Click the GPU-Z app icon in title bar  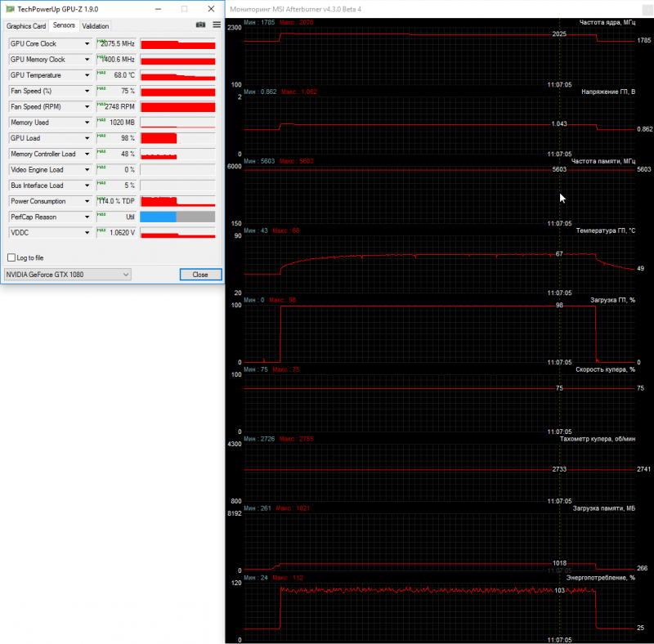(10, 9)
